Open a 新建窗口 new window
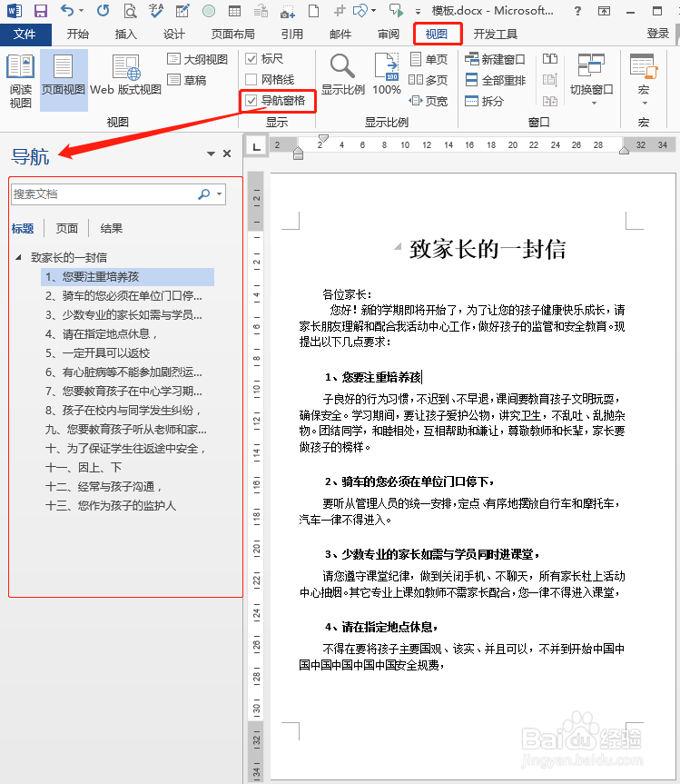 pyautogui.click(x=495, y=59)
